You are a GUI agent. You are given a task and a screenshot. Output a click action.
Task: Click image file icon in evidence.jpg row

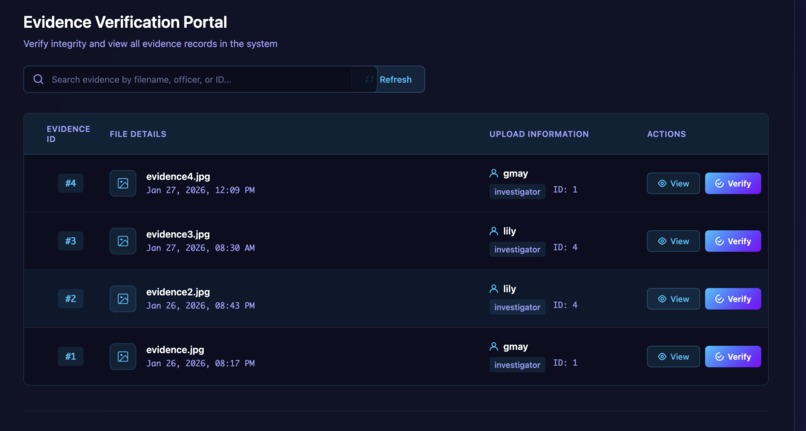click(x=123, y=356)
